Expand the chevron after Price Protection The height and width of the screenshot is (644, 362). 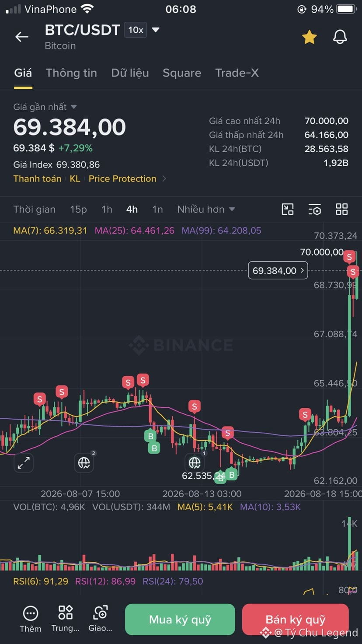(164, 178)
